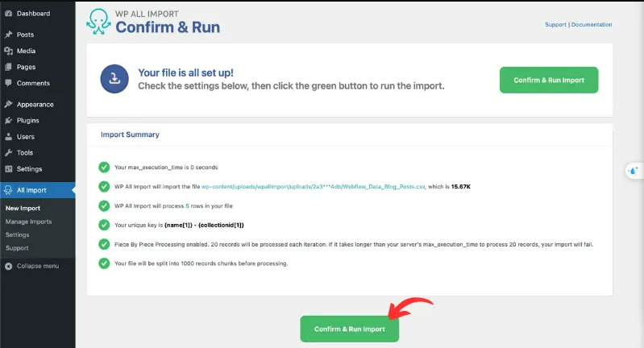Click the Collapse menu arrow icon
Screen dimensions: 644x348
(x=8, y=266)
